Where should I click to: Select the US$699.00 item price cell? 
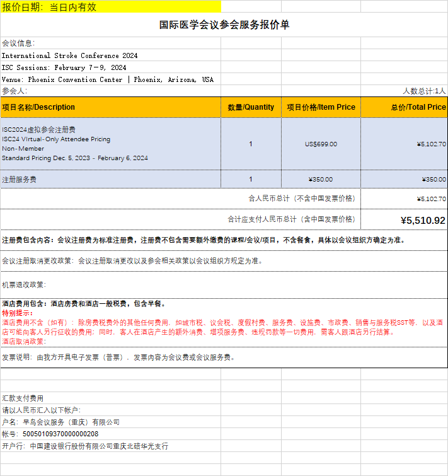tap(321, 144)
